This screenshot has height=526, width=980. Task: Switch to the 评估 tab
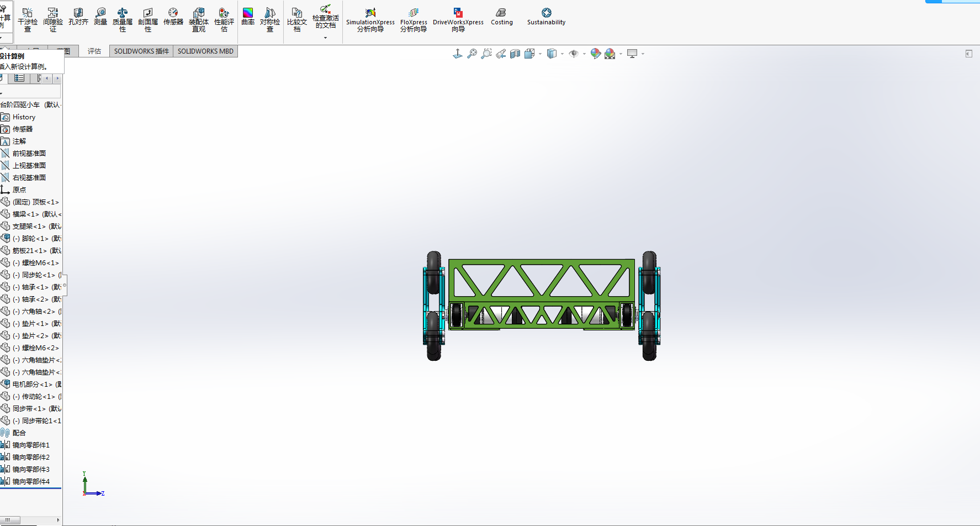click(94, 51)
